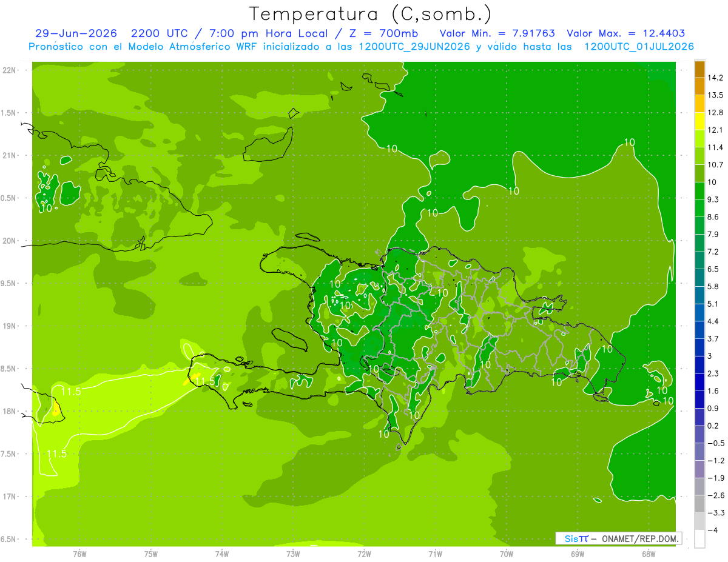728x562 pixels.
Task: Click the '74W' longitude axis label
Action: click(x=222, y=554)
